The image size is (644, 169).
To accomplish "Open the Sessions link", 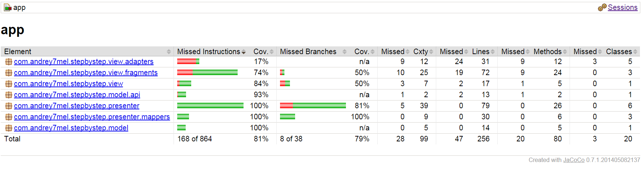I will click(623, 7).
